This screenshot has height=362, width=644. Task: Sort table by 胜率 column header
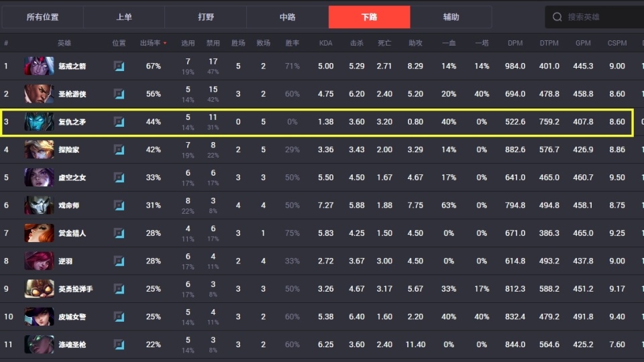(x=292, y=43)
